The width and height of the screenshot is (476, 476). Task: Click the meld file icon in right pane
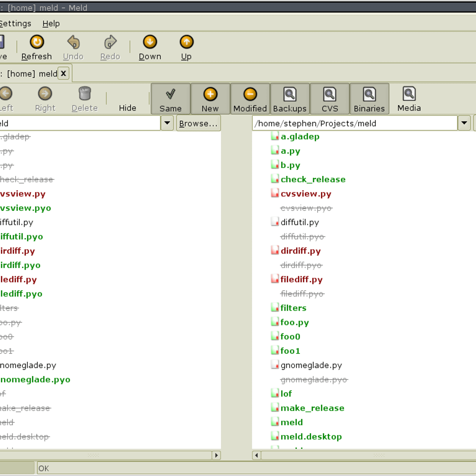pos(275,422)
